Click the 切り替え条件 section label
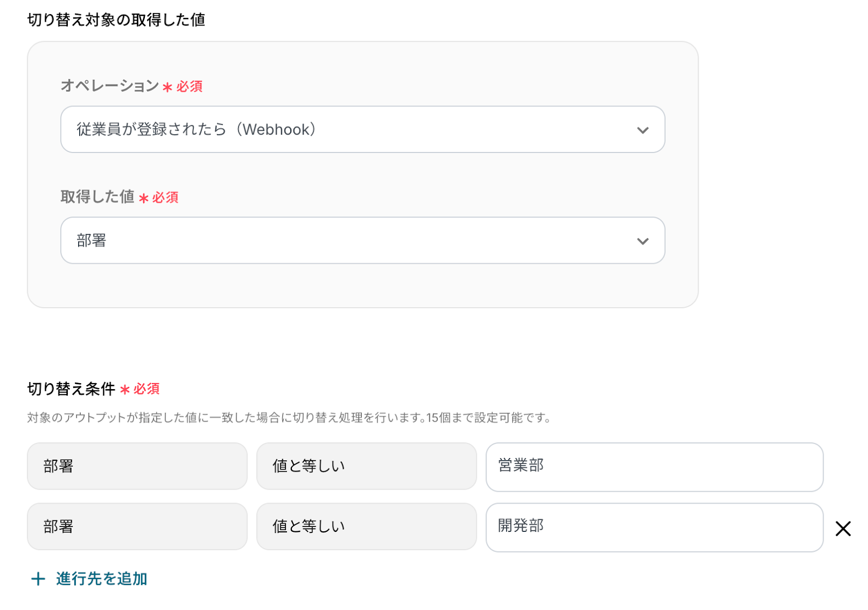 coord(71,389)
